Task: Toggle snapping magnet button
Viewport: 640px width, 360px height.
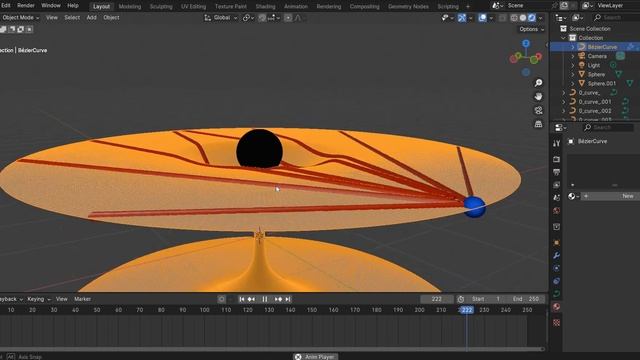Action: pos(262,18)
